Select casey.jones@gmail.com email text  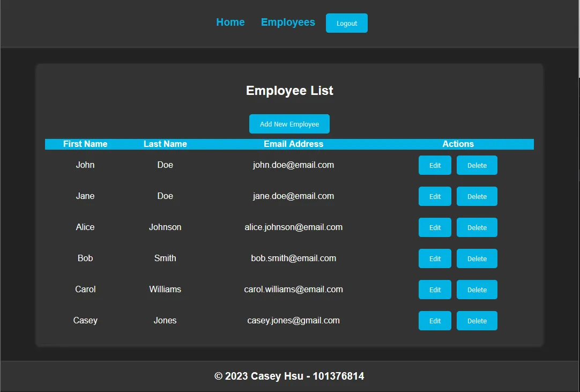[x=293, y=320]
